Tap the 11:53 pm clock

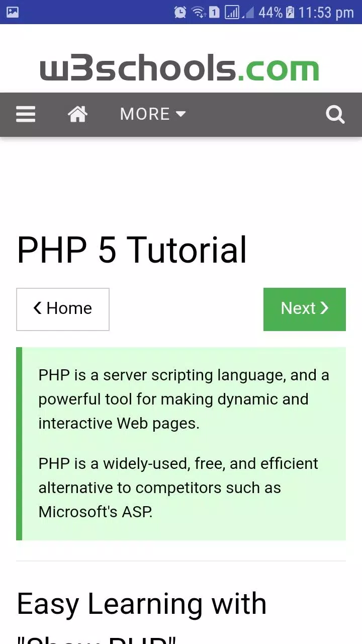326,12
